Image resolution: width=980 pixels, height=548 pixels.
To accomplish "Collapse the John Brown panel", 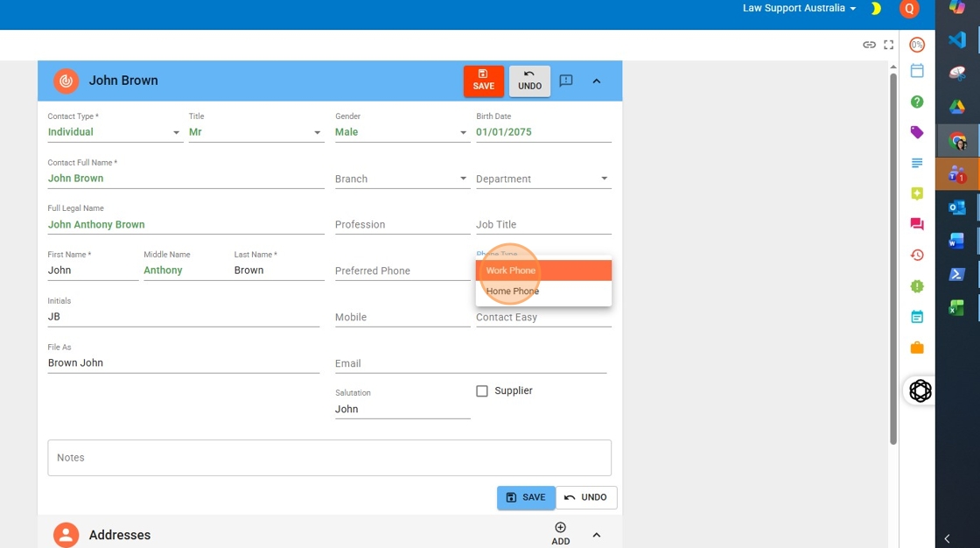I will tap(597, 81).
